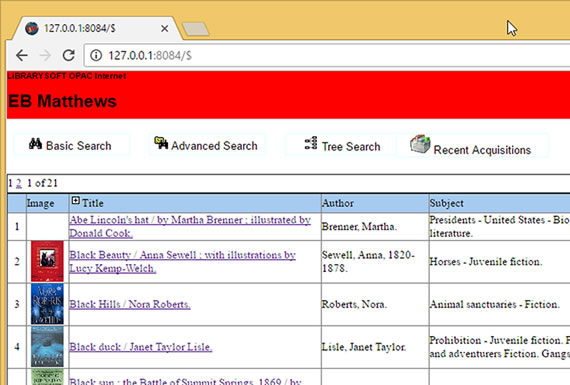570x385 pixels.
Task: Open Abe Lincoln's hat title link
Action: [190, 226]
